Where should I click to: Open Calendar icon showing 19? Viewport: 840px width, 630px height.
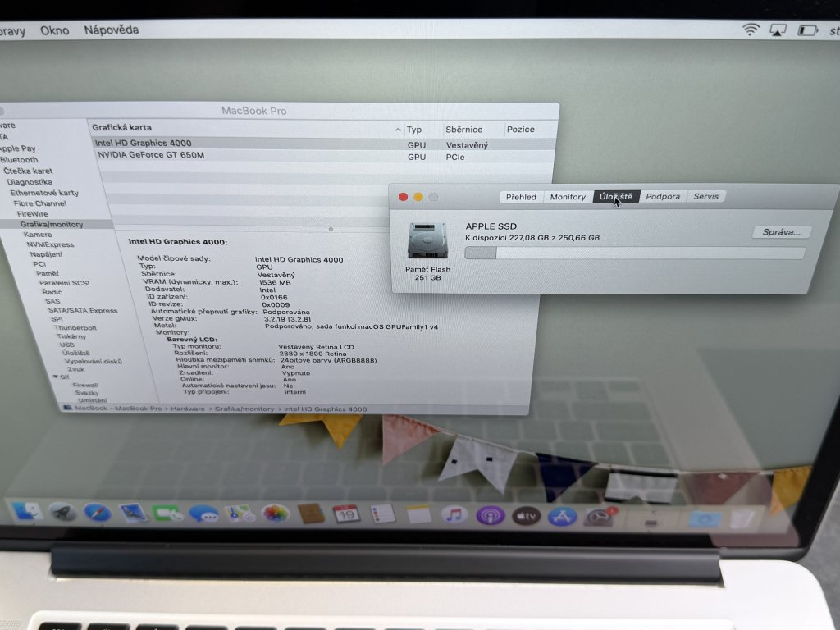pos(346,514)
